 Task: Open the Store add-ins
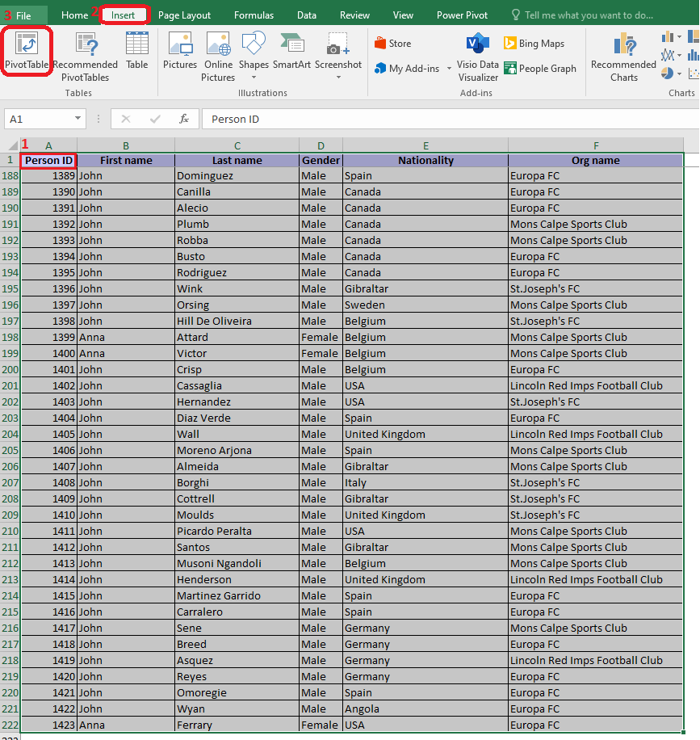392,44
